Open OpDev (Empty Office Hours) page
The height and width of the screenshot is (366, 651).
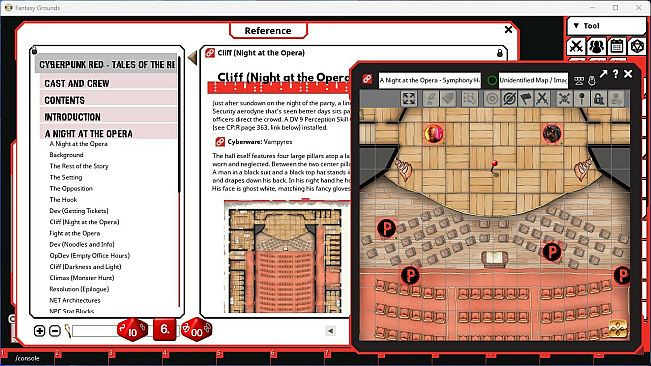click(90, 256)
